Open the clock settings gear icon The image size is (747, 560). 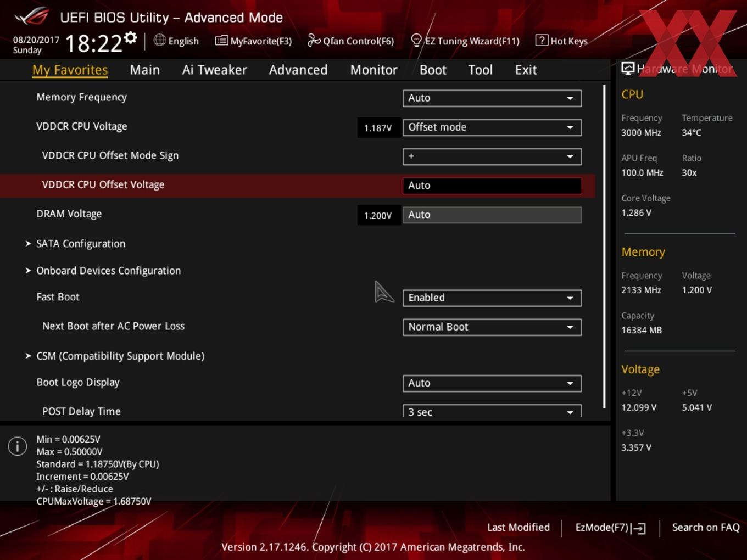tap(130, 37)
